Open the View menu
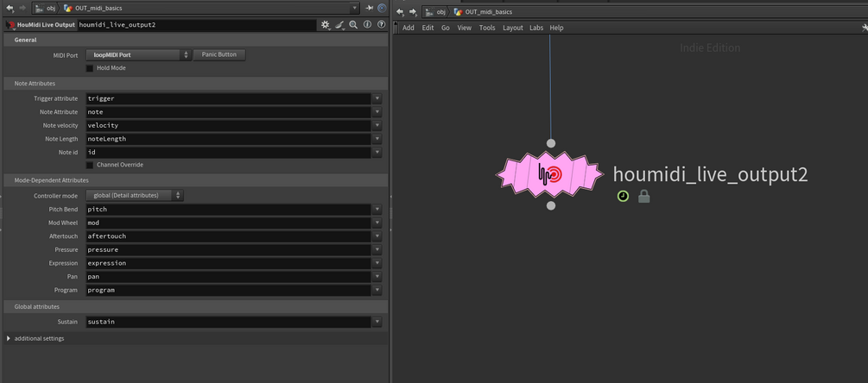Image resolution: width=868 pixels, height=383 pixels. tap(465, 28)
